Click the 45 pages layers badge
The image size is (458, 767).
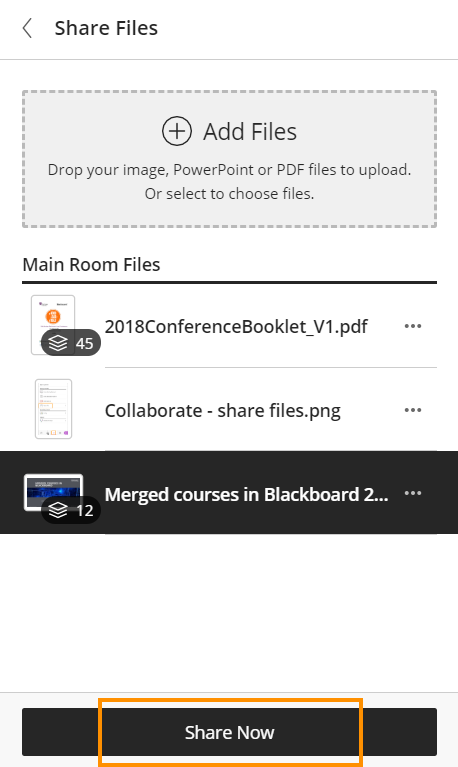[71, 343]
